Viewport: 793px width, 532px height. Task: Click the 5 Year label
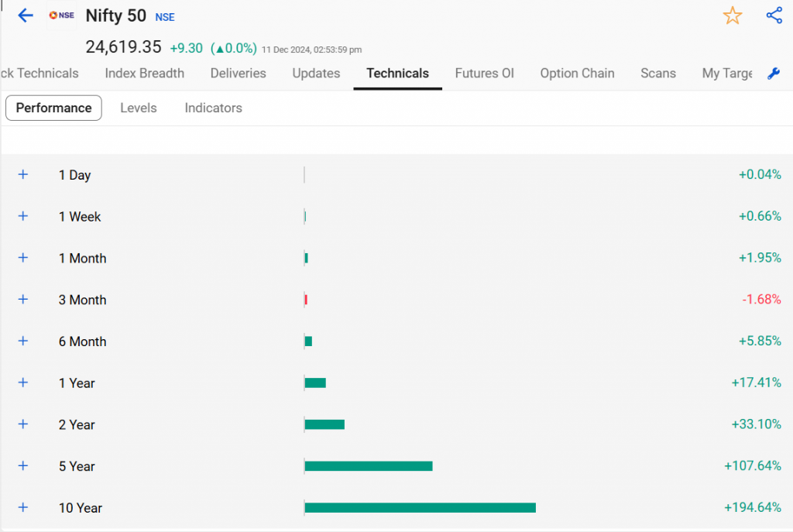(x=77, y=466)
